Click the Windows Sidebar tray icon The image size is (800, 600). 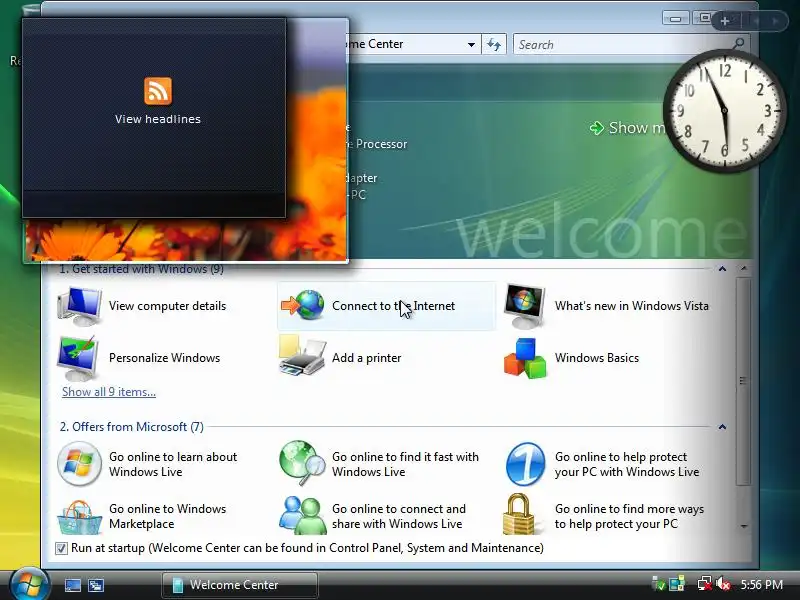677,584
